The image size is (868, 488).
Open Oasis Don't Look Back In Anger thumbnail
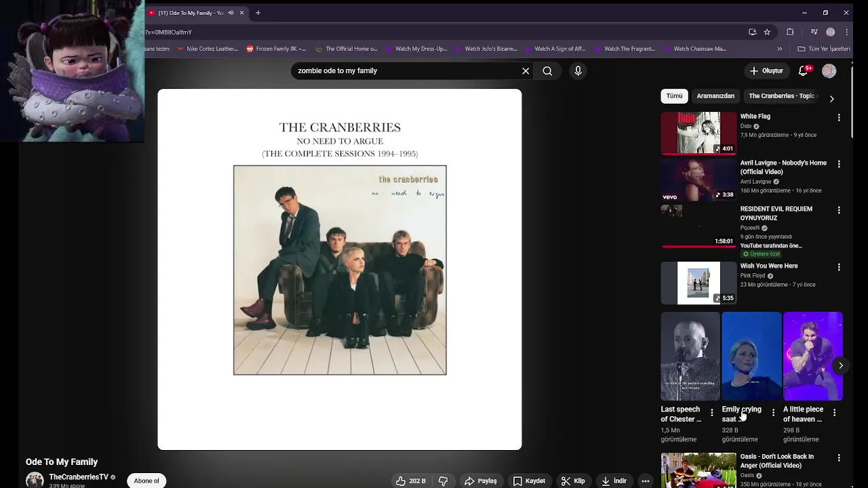[698, 470]
